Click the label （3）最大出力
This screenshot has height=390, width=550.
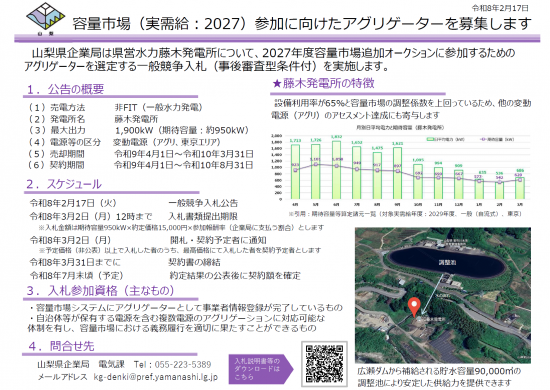[x=57, y=130]
